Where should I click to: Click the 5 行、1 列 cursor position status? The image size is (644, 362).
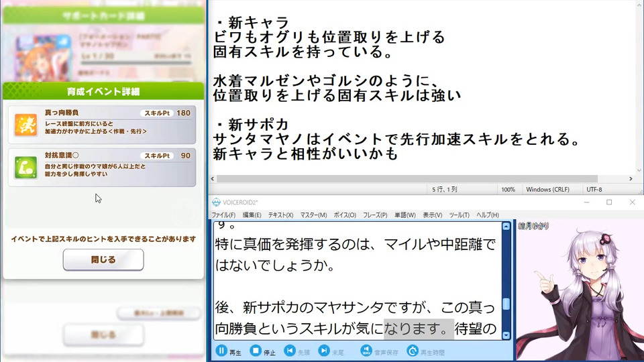click(x=444, y=189)
